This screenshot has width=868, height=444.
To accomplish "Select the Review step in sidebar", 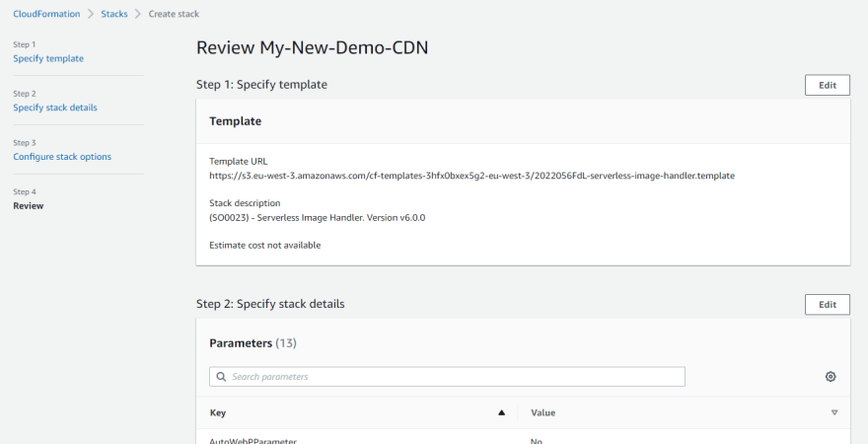I will (29, 206).
